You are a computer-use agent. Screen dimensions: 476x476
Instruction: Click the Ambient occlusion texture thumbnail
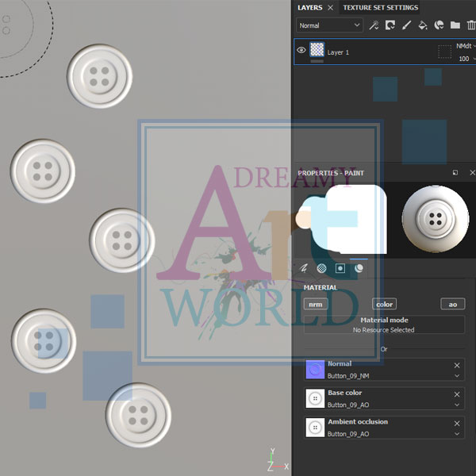click(x=314, y=428)
